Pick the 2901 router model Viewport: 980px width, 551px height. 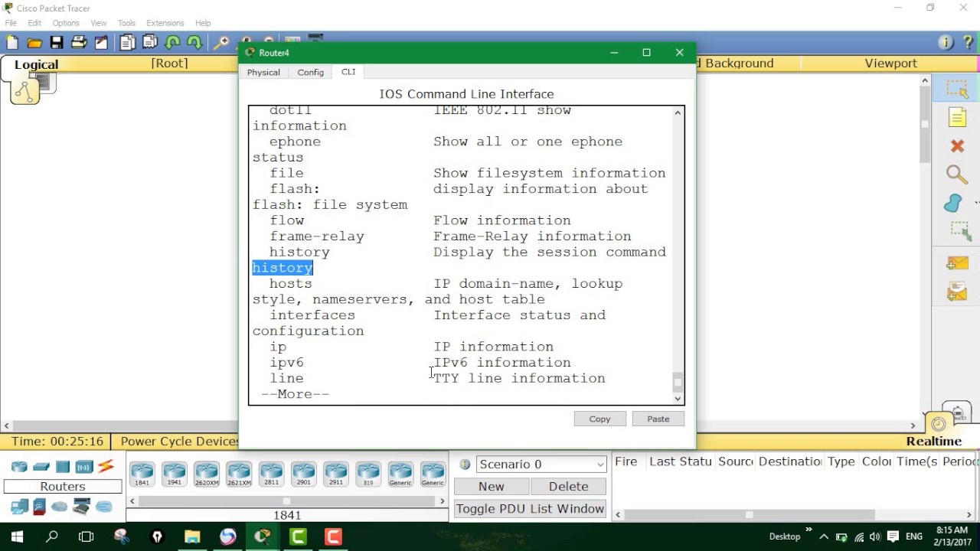(303, 474)
